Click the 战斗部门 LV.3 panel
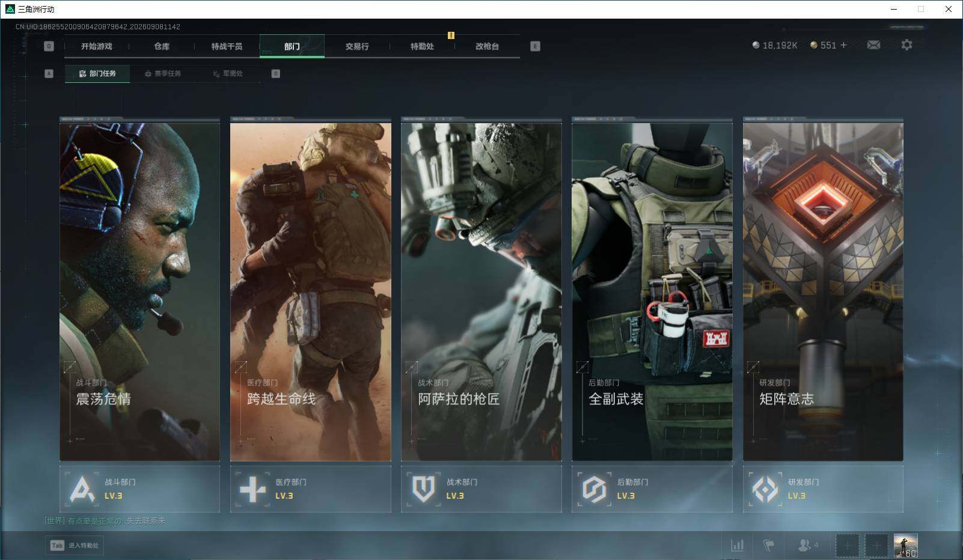 (139, 489)
